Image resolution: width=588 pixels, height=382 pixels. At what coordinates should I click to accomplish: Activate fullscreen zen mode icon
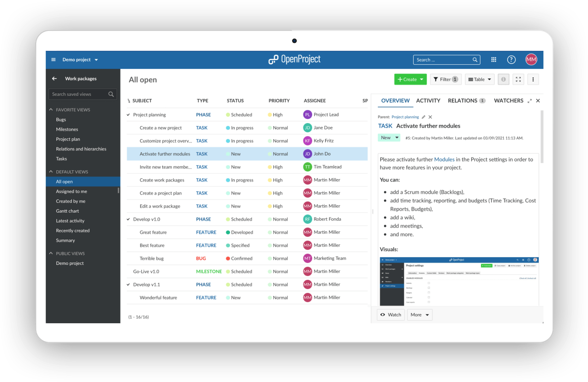(x=518, y=79)
